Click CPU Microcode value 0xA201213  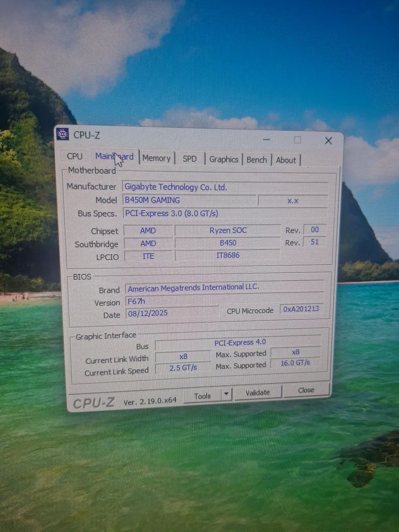point(301,309)
